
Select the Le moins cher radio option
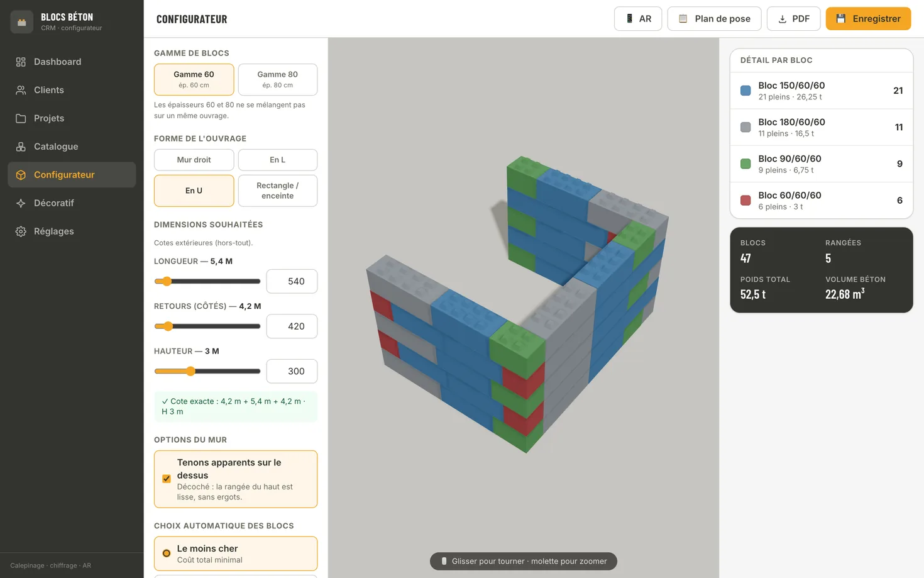coord(167,553)
